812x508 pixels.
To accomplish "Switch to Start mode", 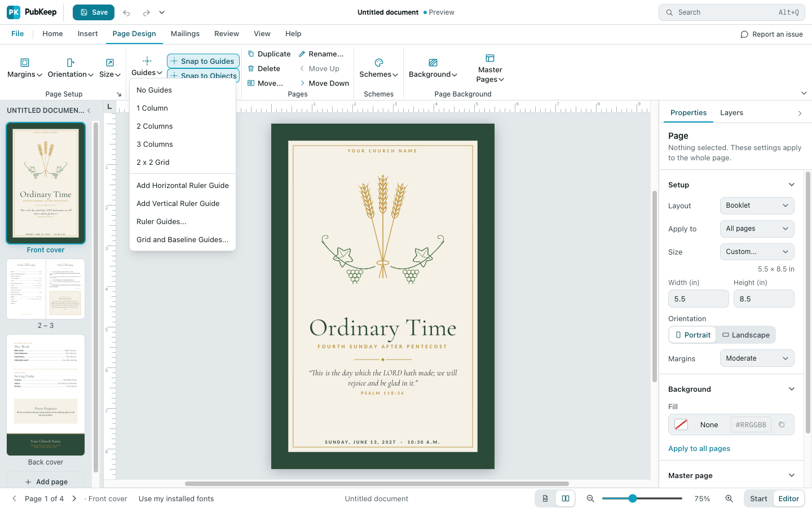I will [x=758, y=499].
